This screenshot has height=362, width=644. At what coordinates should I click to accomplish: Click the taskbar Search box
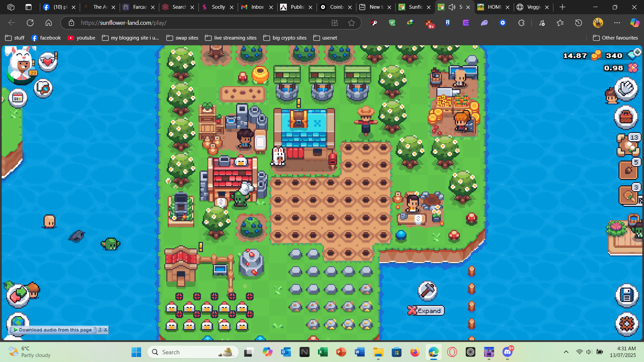(x=193, y=352)
